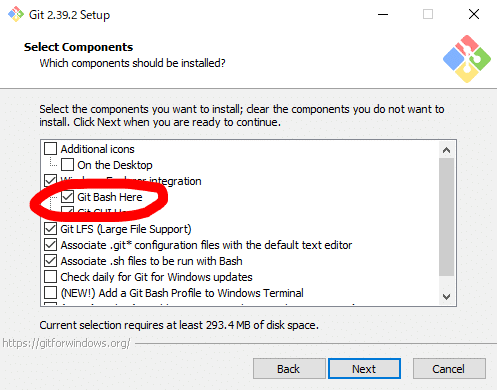The width and height of the screenshot is (497, 390).
Task: Click the Git logo icon in title bar
Action: pyautogui.click(x=16, y=15)
